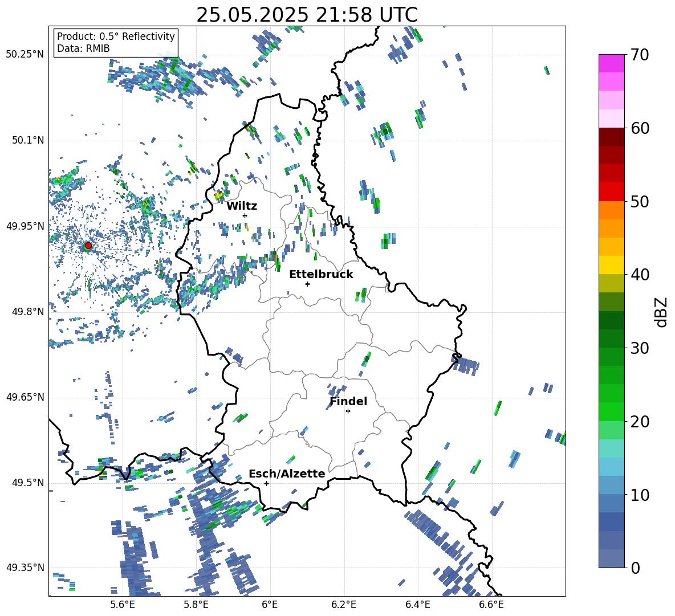Click the 'Data: RMIB' text

coord(83,48)
